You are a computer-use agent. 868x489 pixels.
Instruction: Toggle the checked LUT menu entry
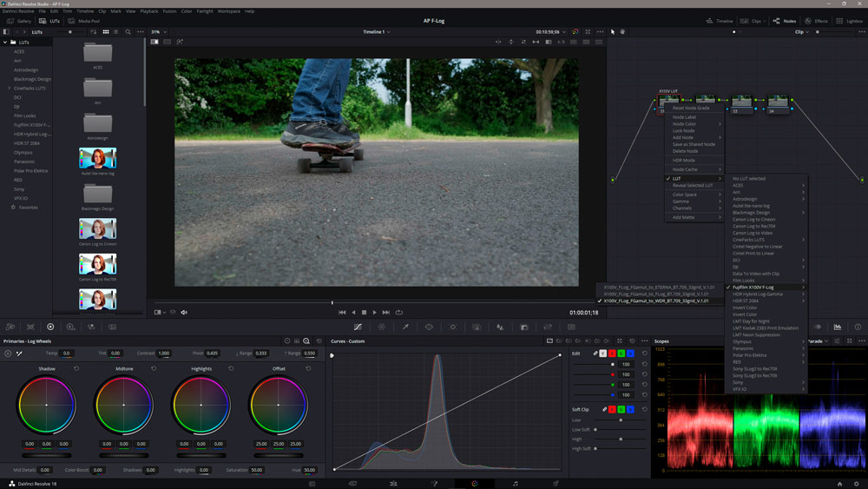694,179
